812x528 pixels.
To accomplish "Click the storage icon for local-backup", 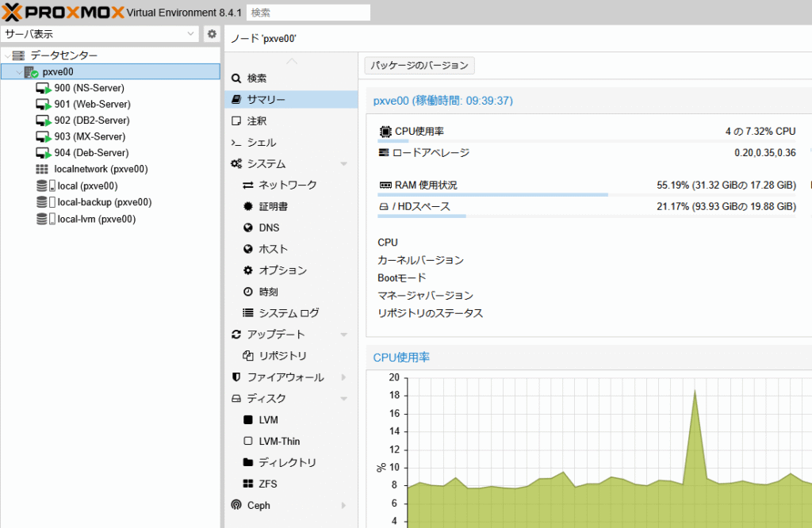I will click(x=45, y=202).
